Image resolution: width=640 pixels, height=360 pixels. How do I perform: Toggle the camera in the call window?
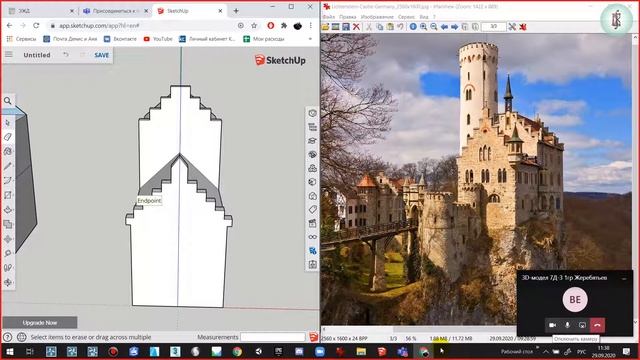(553, 325)
